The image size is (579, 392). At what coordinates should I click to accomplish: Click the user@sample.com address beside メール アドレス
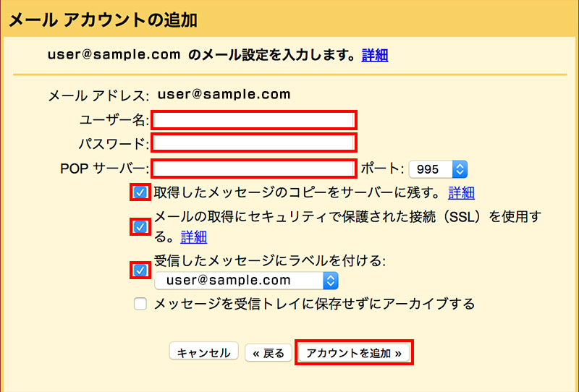(x=224, y=95)
